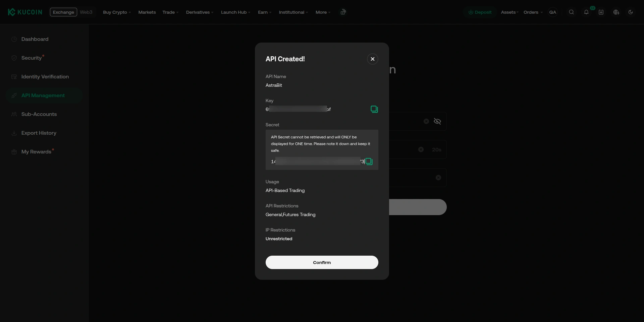Screen dimensions: 644x322
Task: Expand the More menu
Action: pyautogui.click(x=323, y=12)
